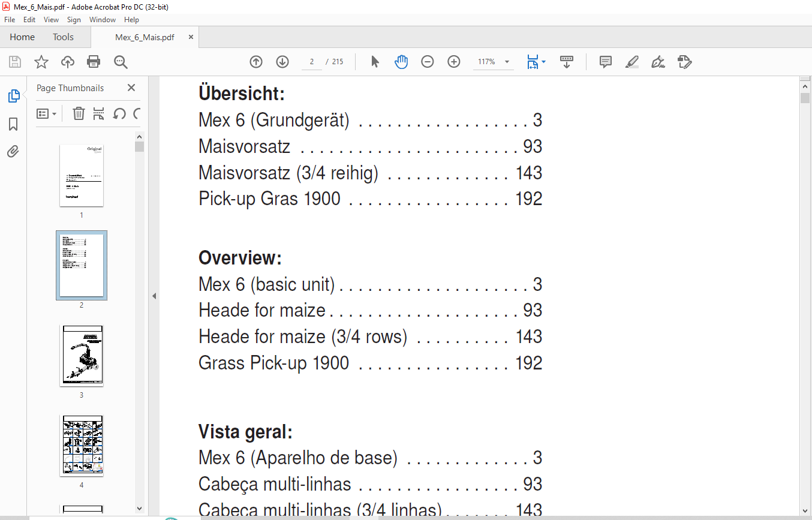
Task: Click the stamp tool icon
Action: 684,62
